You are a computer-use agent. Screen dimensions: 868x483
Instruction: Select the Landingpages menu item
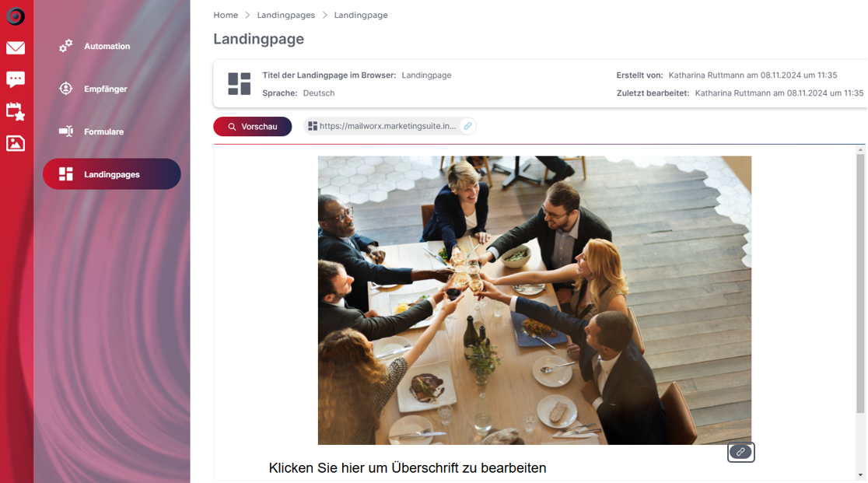click(112, 174)
